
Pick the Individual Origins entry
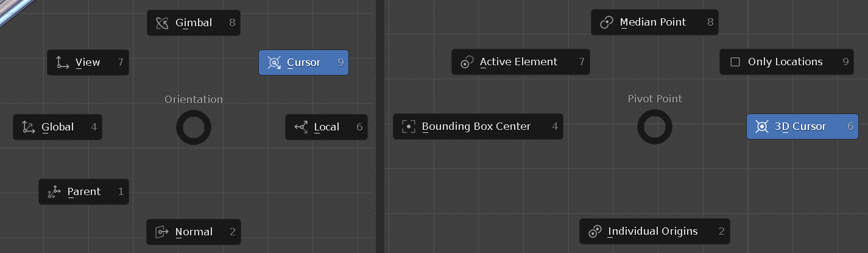pos(654,232)
